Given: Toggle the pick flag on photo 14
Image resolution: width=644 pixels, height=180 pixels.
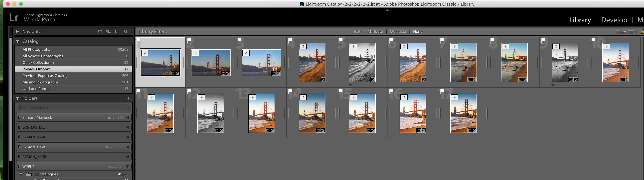Looking at the screenshot, I should [x=290, y=91].
